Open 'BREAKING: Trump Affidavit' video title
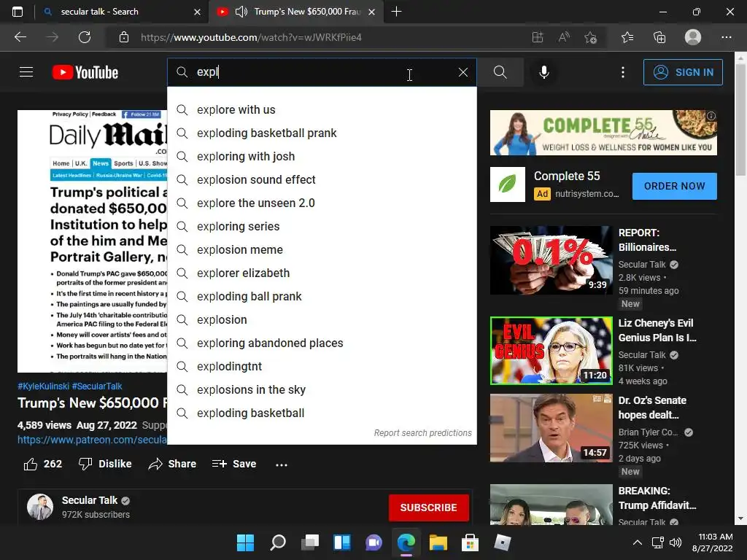This screenshot has height=560, width=747. (x=657, y=498)
